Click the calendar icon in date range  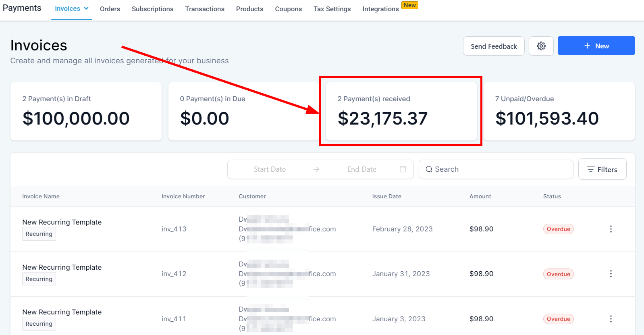point(403,169)
